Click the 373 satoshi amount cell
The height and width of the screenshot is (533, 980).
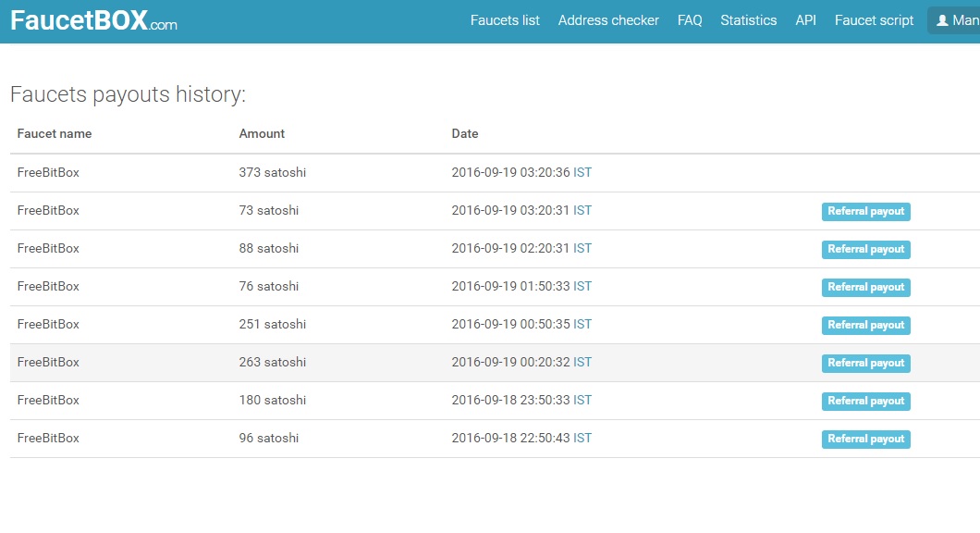[273, 173]
